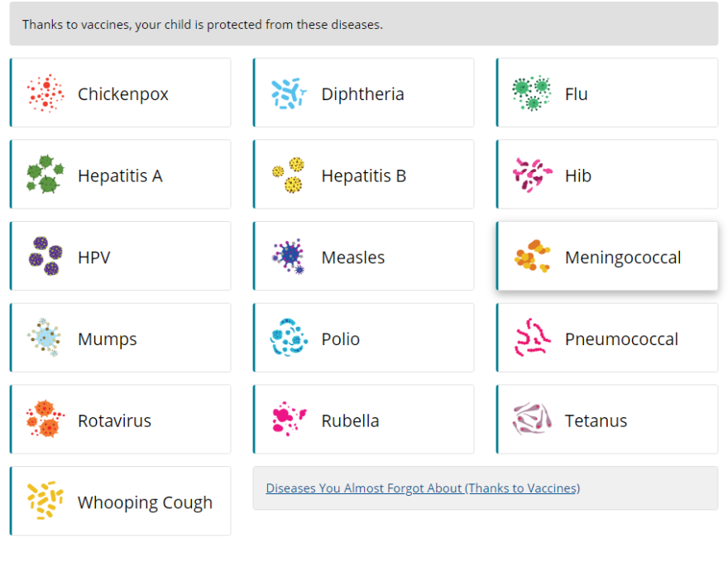Click the blue Diphtheria bacteria icon
Image resolution: width=728 pixels, height=567 pixels.
tap(289, 94)
